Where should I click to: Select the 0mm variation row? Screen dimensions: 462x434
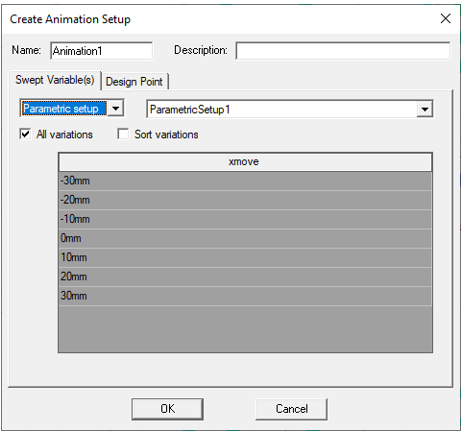pyautogui.click(x=245, y=239)
